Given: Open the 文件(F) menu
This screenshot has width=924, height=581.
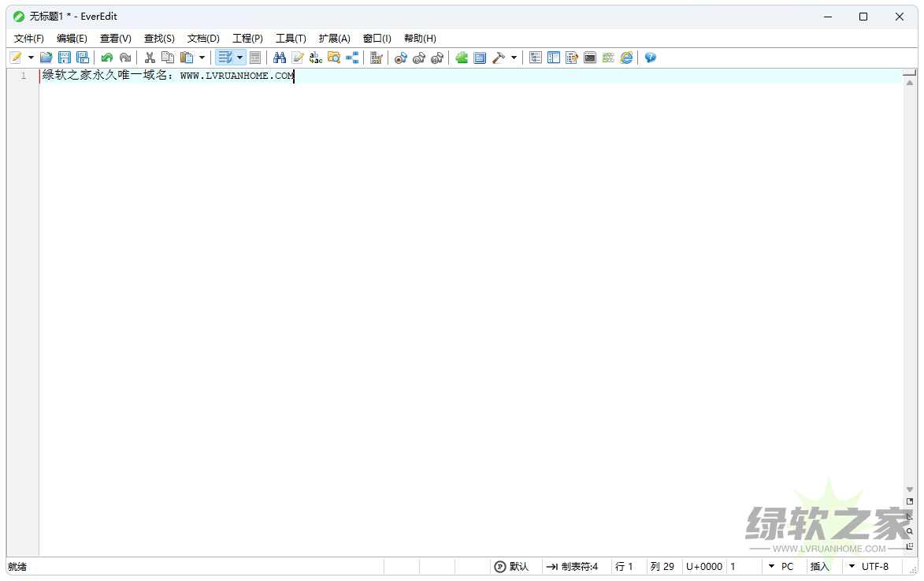Looking at the screenshot, I should pos(29,39).
